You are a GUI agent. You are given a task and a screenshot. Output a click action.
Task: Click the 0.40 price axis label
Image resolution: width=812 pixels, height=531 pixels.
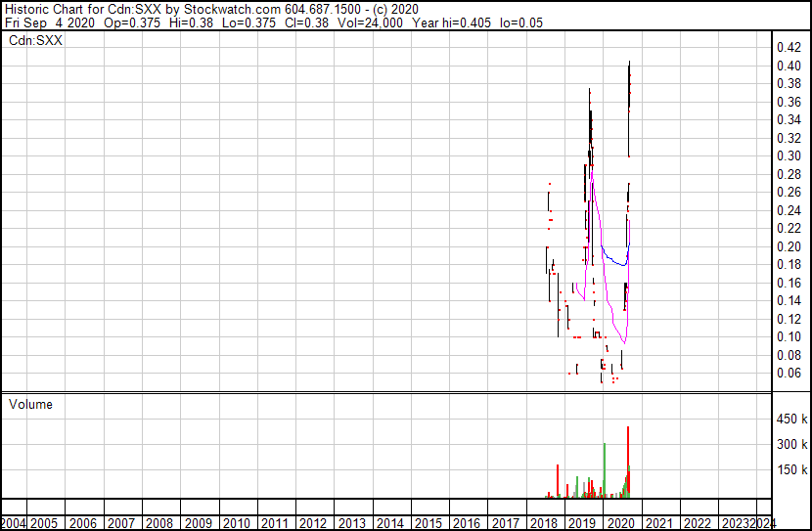click(x=789, y=66)
